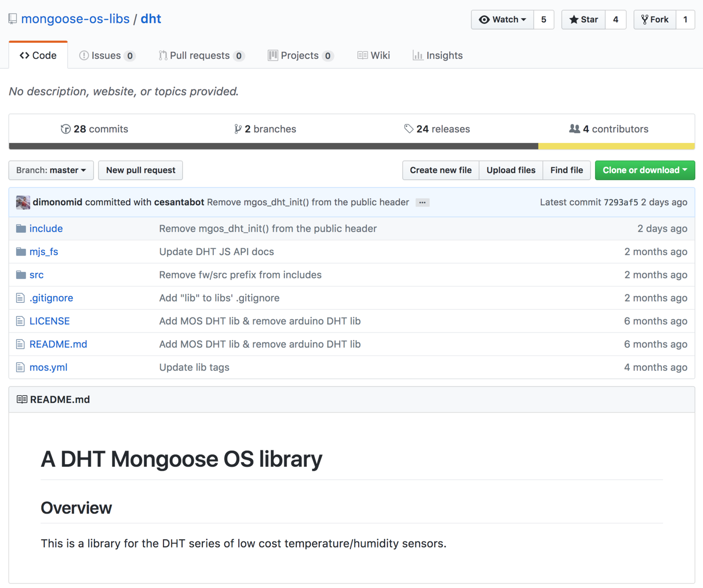
Task: Click the Insights graph icon
Action: coord(418,55)
